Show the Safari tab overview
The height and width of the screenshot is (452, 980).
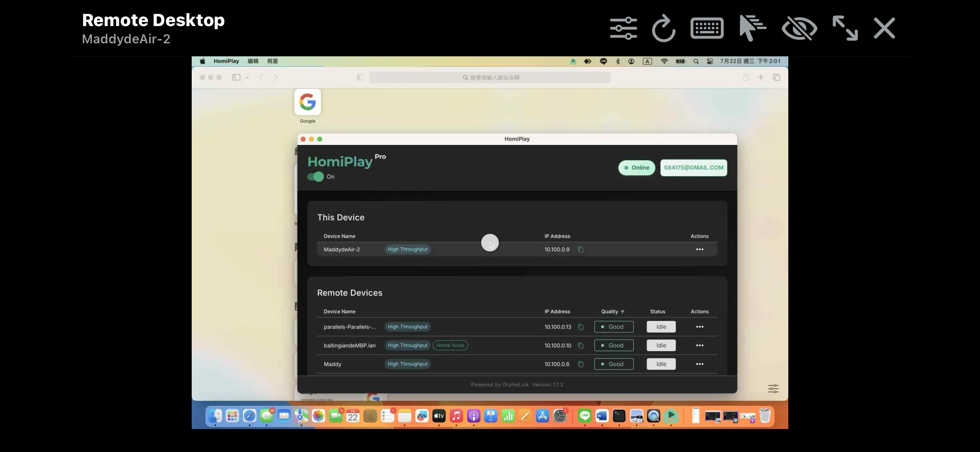(x=776, y=77)
